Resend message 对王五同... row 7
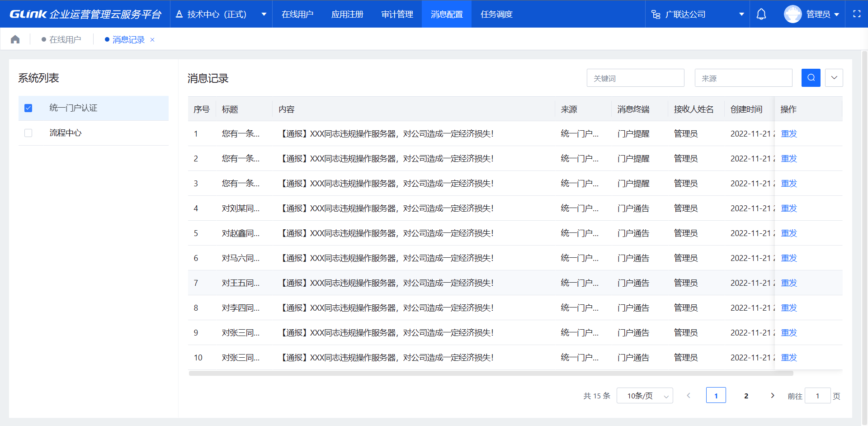 [789, 283]
